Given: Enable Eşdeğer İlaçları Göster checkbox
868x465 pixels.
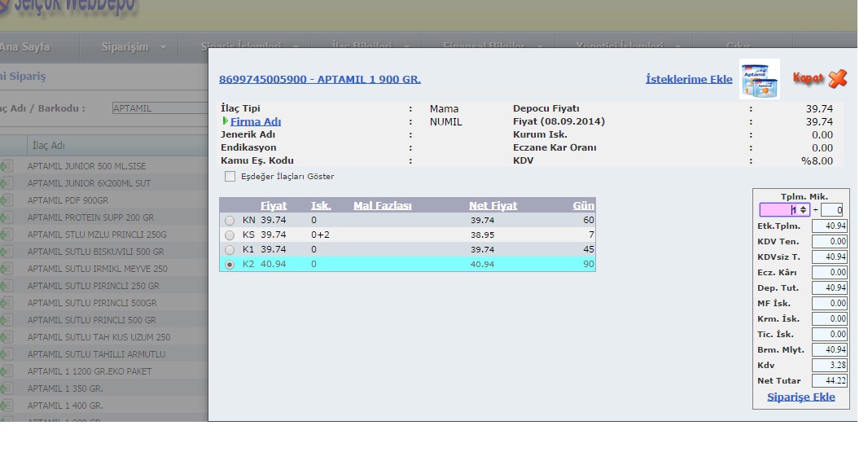Looking at the screenshot, I should (230, 177).
